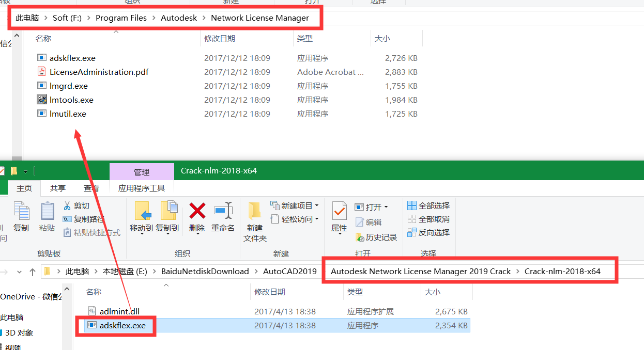Open the Application Tools (应用程序工具) tab
The width and height of the screenshot is (644, 350).
click(x=142, y=188)
